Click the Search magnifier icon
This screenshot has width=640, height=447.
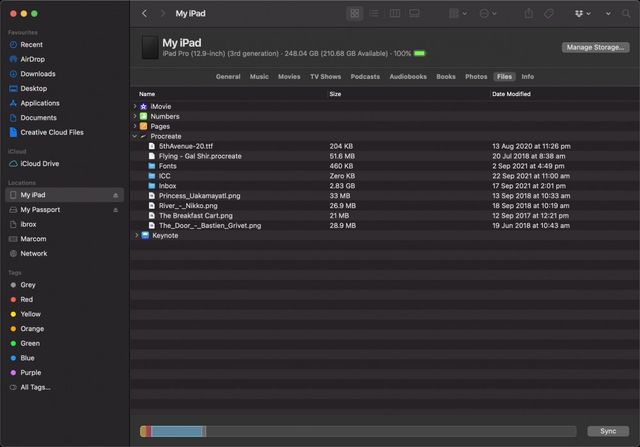click(626, 13)
